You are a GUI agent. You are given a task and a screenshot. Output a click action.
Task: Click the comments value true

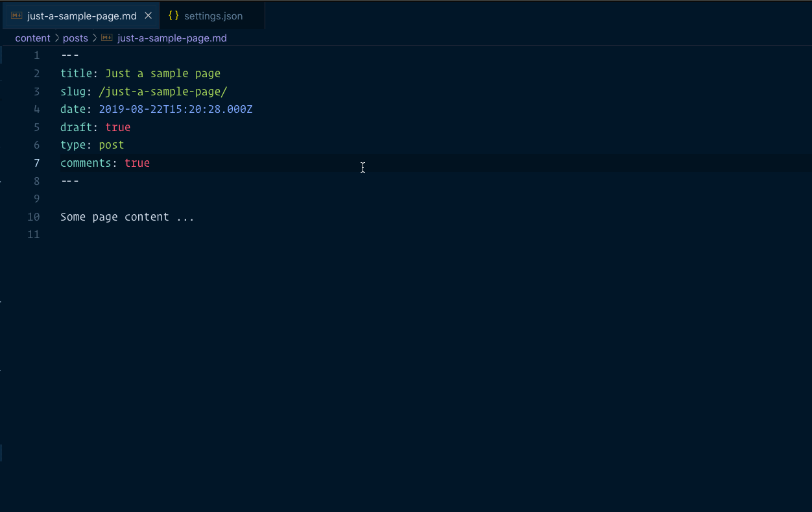click(137, 163)
